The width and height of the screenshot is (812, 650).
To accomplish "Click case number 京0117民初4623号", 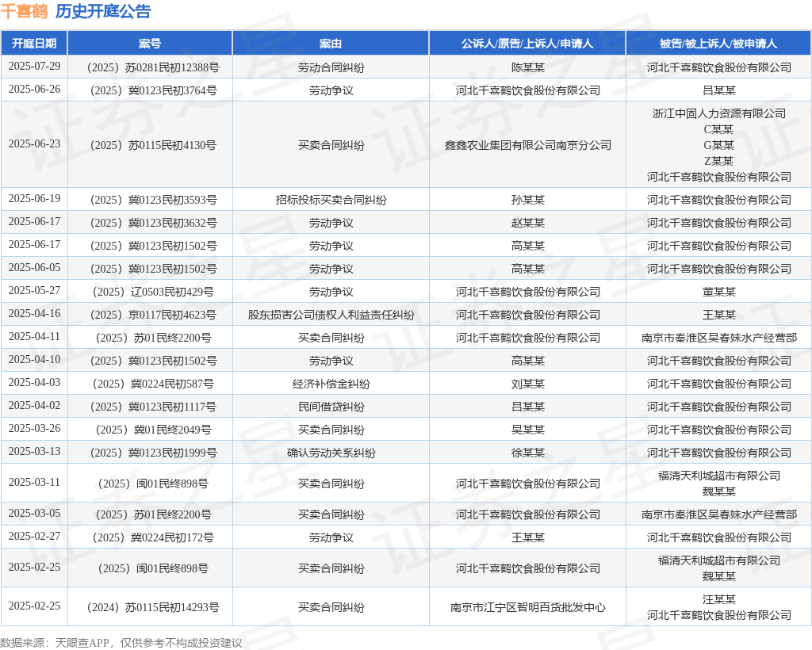I will [153, 315].
